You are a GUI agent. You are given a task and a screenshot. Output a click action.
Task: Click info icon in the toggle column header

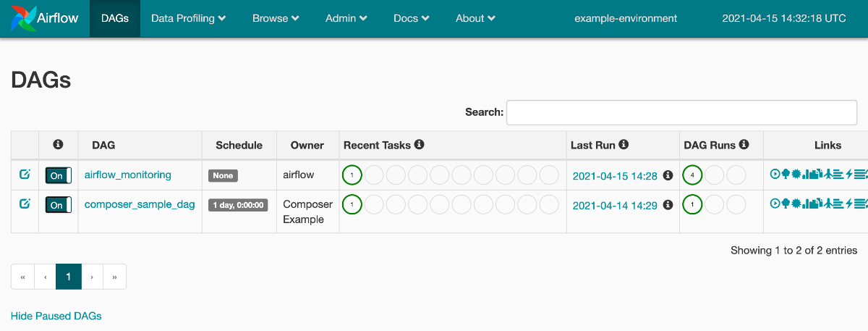click(x=59, y=145)
